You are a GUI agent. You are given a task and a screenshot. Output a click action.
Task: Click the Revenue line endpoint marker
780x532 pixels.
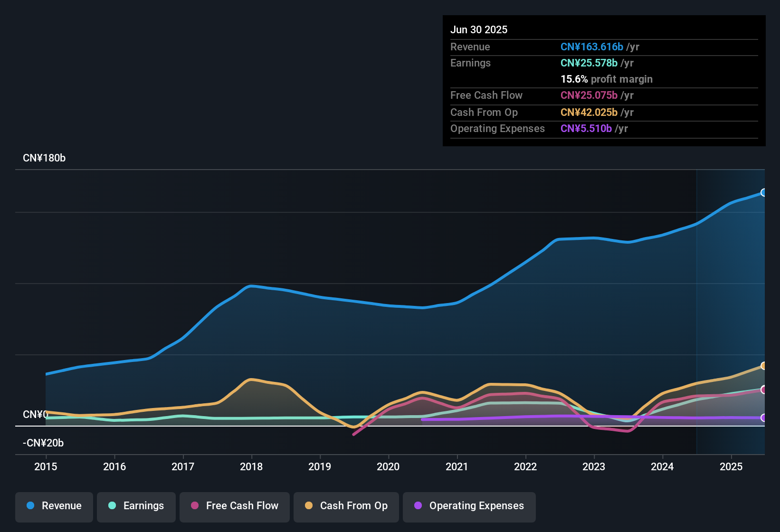pyautogui.click(x=764, y=192)
